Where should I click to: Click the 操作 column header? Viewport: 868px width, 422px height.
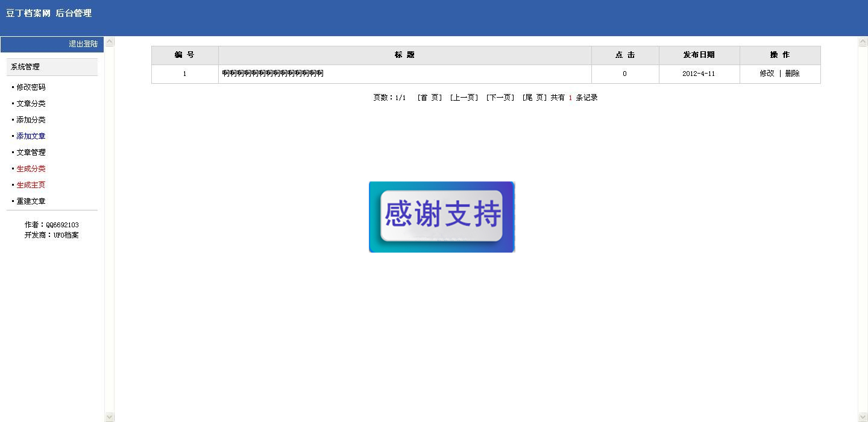coord(780,55)
